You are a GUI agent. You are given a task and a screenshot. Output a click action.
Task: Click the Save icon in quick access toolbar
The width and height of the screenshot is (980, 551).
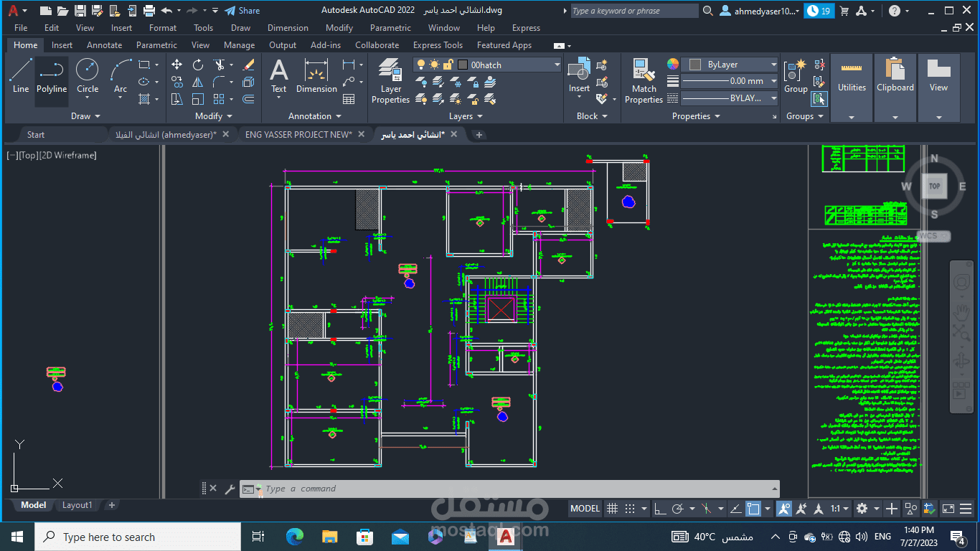point(80,11)
